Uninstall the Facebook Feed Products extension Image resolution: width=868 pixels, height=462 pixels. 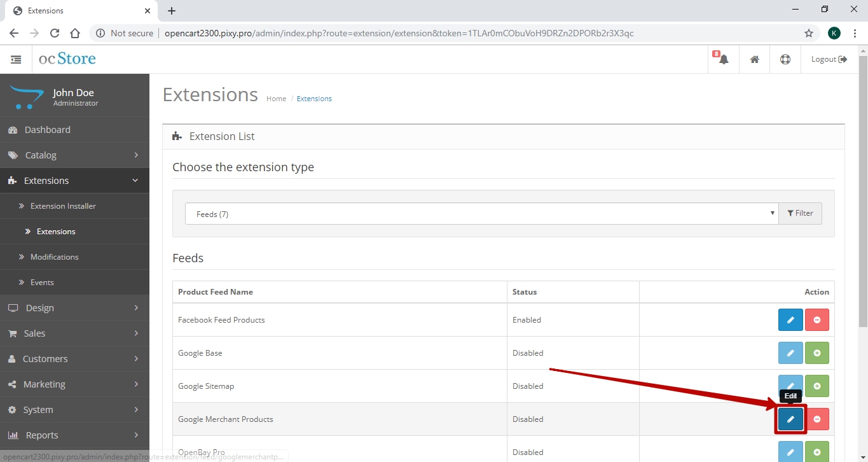click(x=817, y=320)
